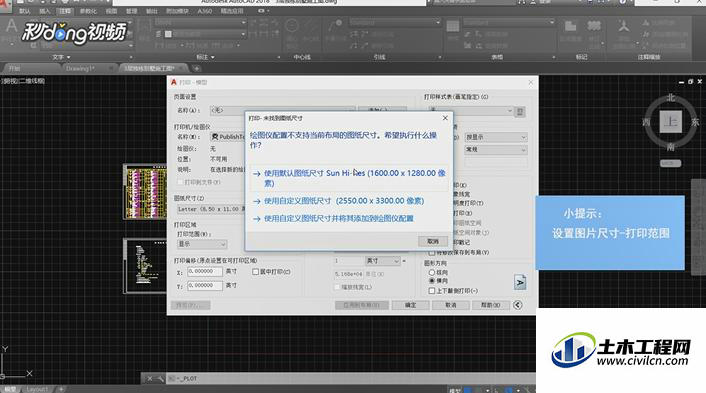Click the _PLOT command line input

pos(351,379)
